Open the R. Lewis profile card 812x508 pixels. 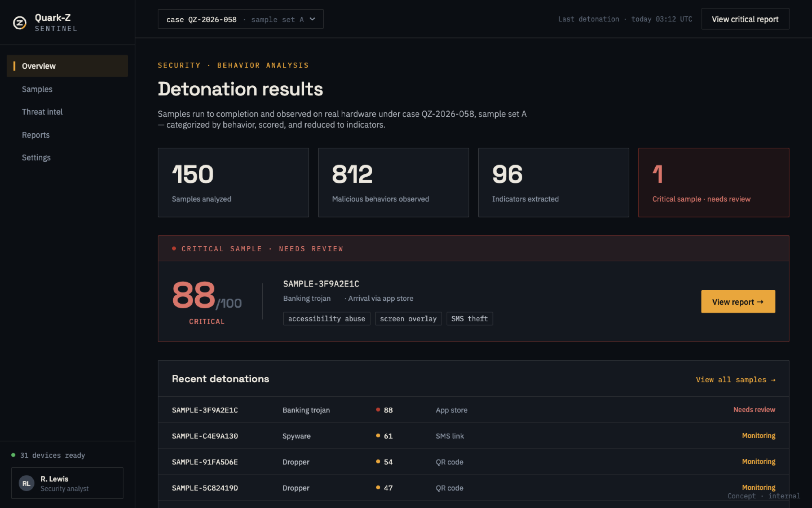point(67,483)
